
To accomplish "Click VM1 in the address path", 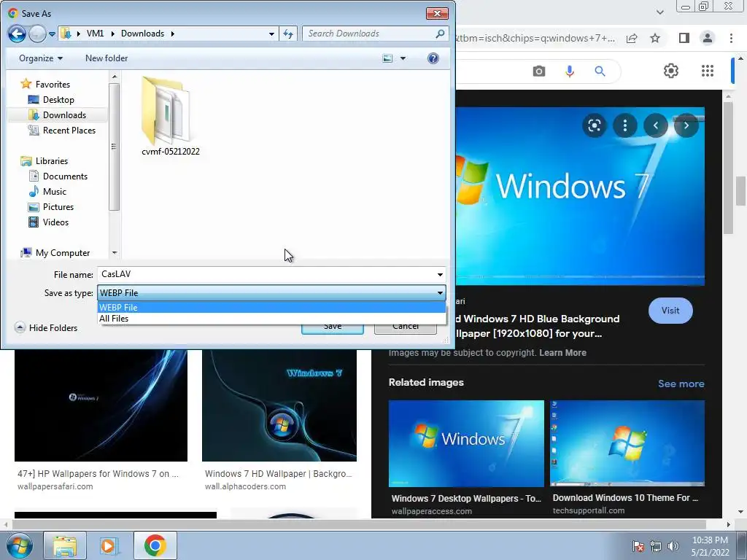I will click(x=95, y=34).
